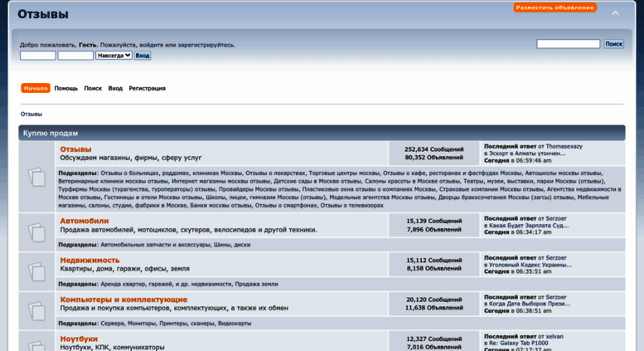The width and height of the screenshot is (644, 351).
Task: Open the Поиск menu item
Action: [x=93, y=88]
